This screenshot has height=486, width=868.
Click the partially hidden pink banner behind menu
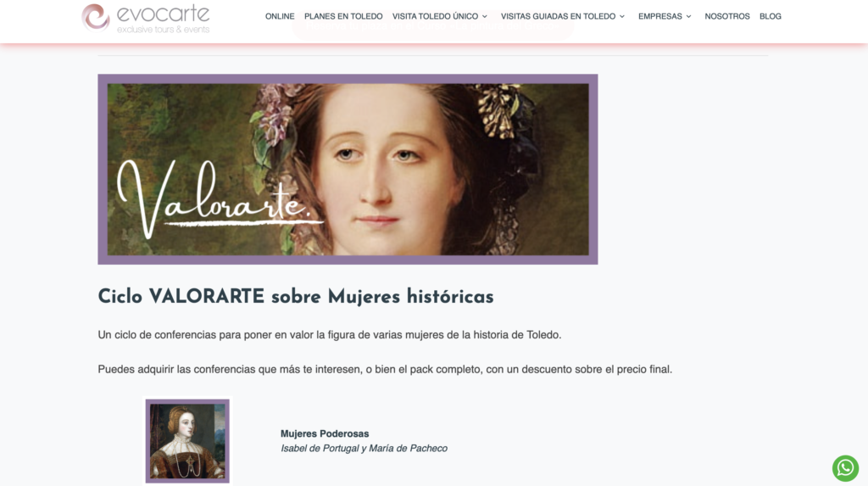tap(432, 26)
